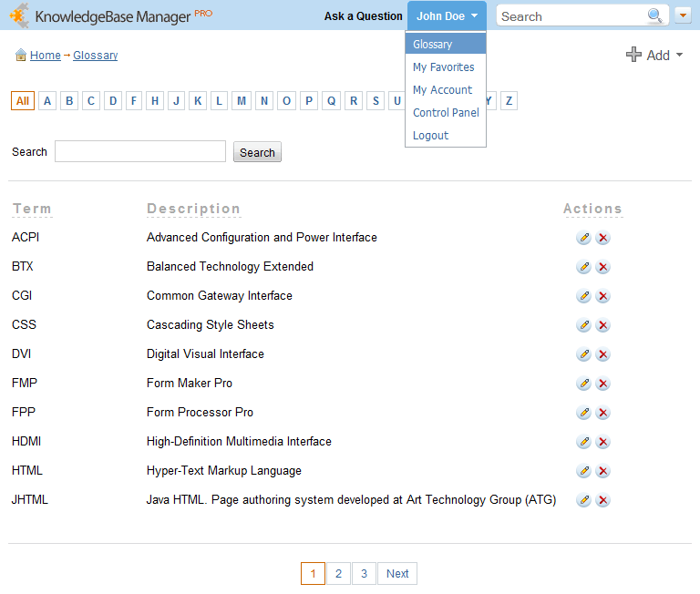The height and width of the screenshot is (594, 700).
Task: Edit the CGI glossary term
Action: pyautogui.click(x=583, y=296)
